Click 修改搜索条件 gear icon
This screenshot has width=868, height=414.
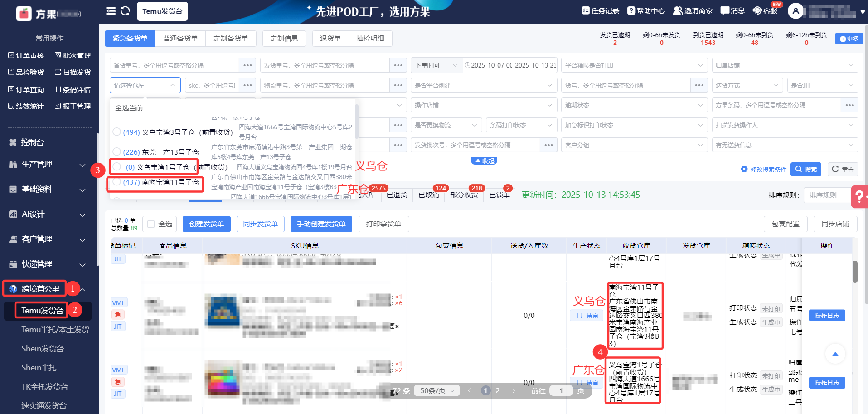[x=744, y=169]
